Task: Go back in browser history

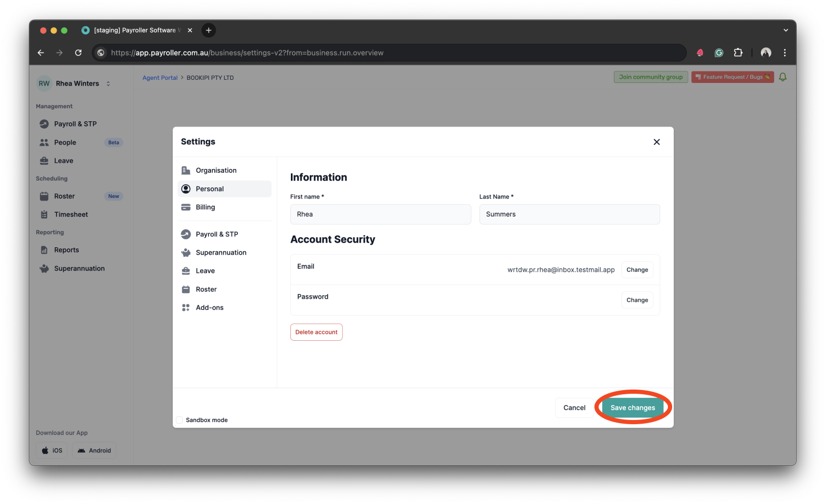Action: 41,52
